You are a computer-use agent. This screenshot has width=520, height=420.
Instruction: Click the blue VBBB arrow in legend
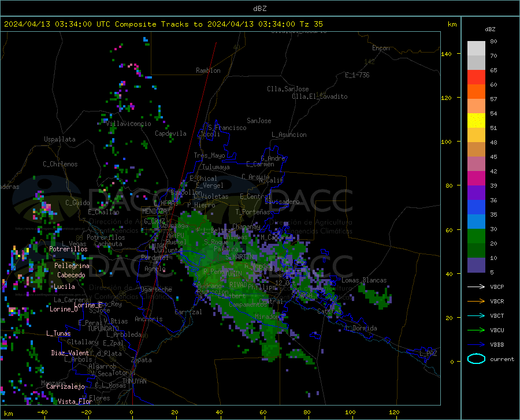coord(476,345)
